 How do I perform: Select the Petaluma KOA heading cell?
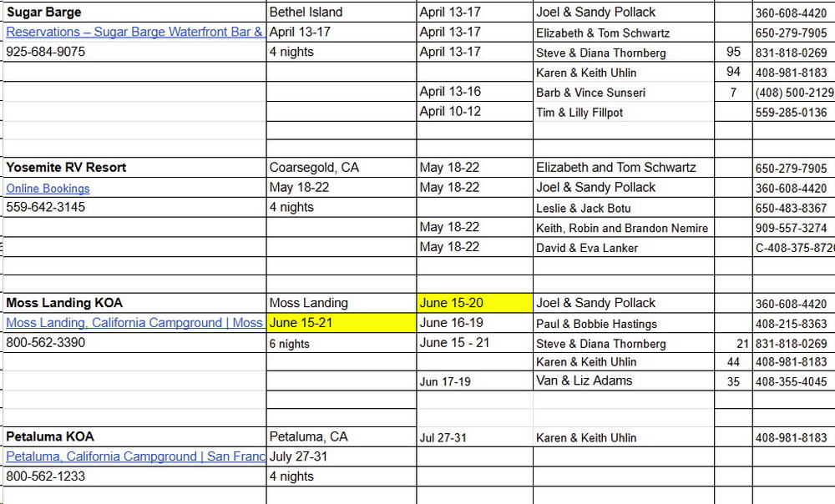coord(50,436)
